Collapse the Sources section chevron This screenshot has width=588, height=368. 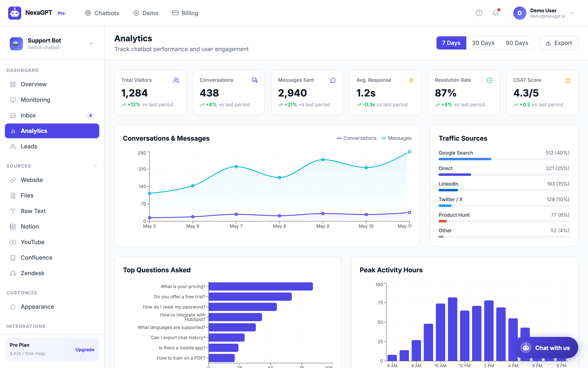pos(95,166)
